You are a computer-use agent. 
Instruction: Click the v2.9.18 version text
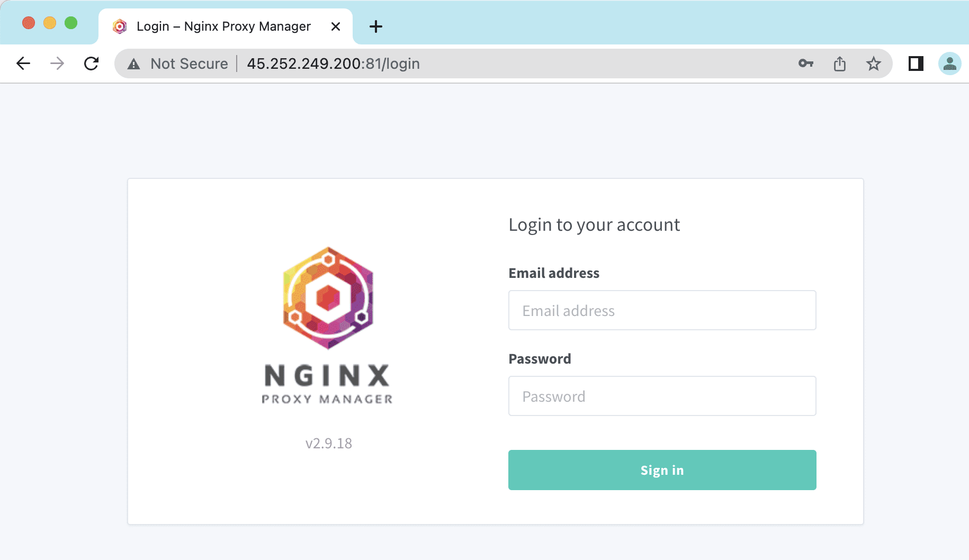[328, 444]
